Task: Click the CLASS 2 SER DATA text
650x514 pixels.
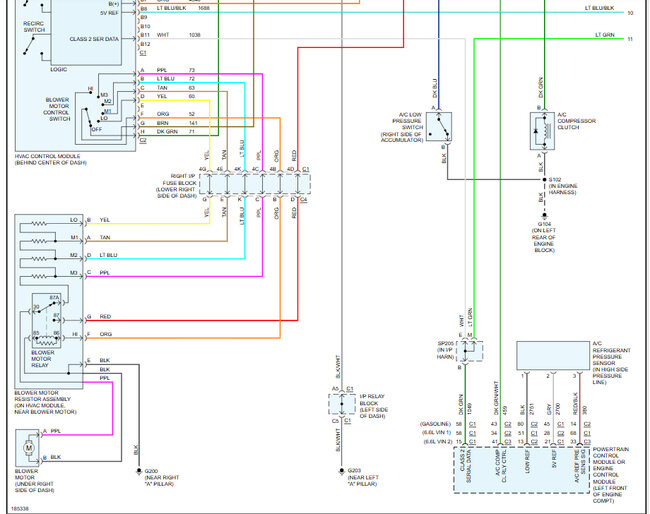Action: [94, 39]
